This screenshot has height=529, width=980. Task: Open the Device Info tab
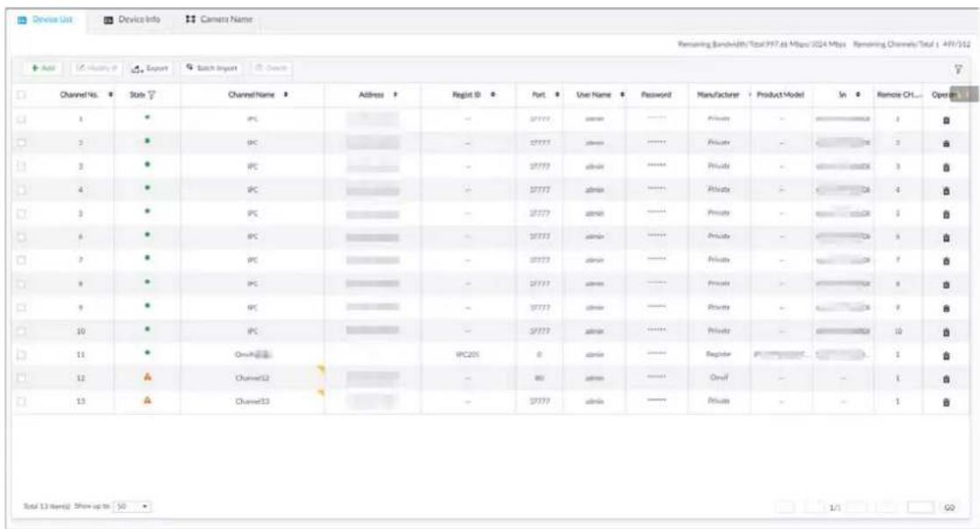click(131, 20)
